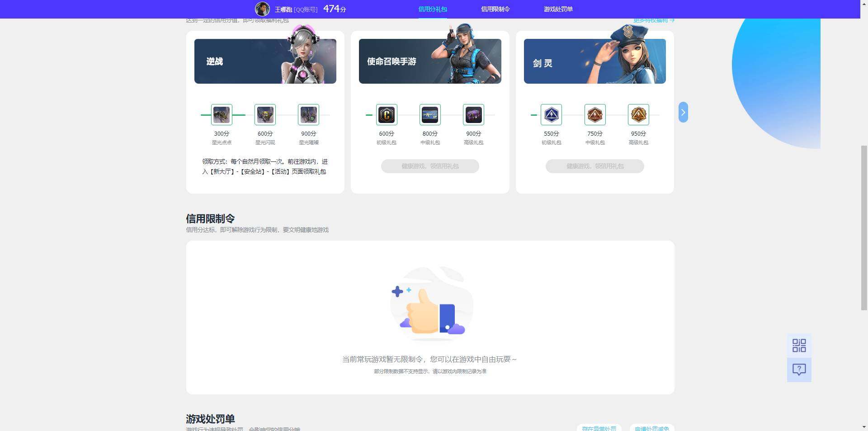Select the 逆战 600分 星光闪现 reward icon
The height and width of the screenshot is (431, 868).
point(265,115)
